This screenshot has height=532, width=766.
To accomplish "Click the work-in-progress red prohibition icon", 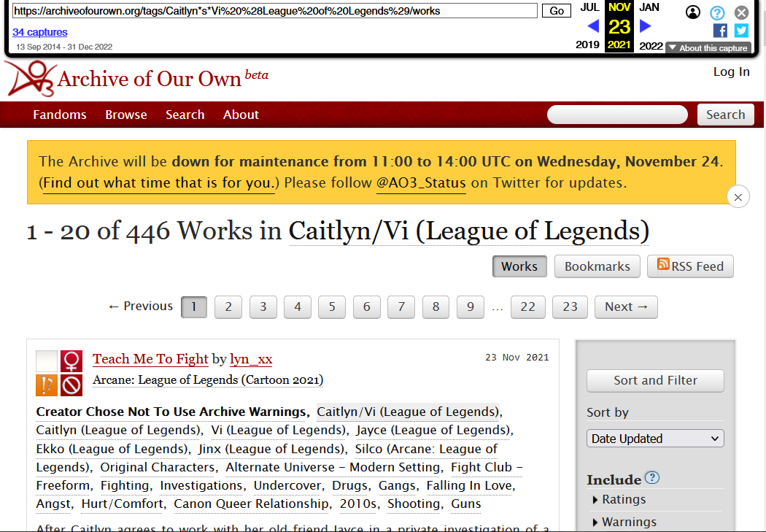I will click(71, 385).
